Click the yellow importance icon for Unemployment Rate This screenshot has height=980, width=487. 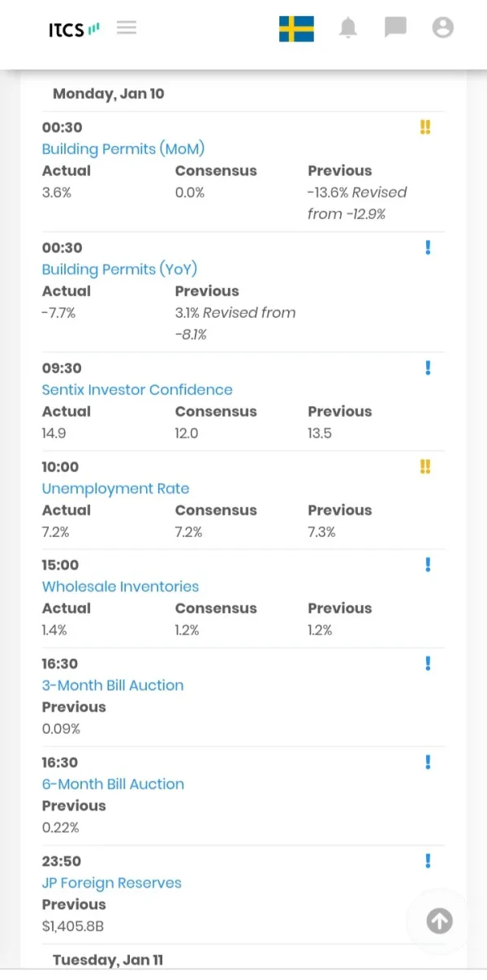coord(425,466)
